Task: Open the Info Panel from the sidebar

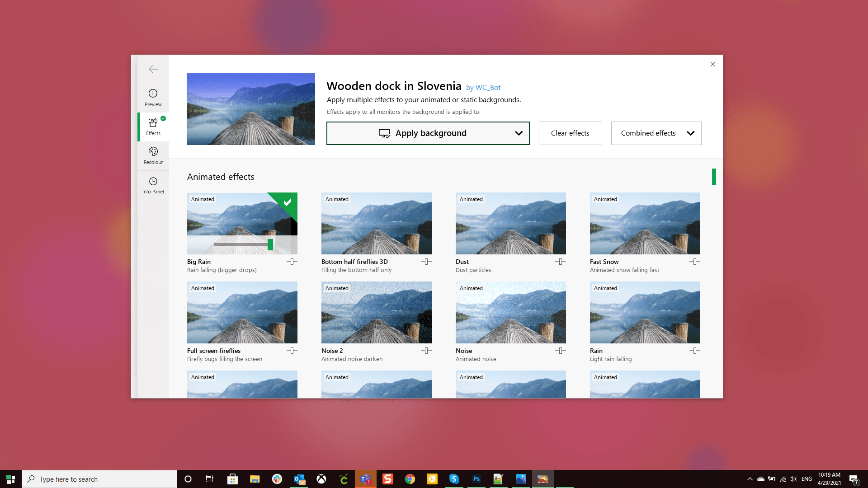Action: 153,185
